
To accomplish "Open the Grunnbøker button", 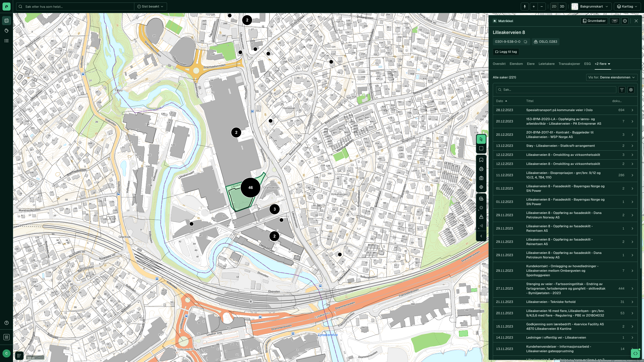I will pos(594,21).
